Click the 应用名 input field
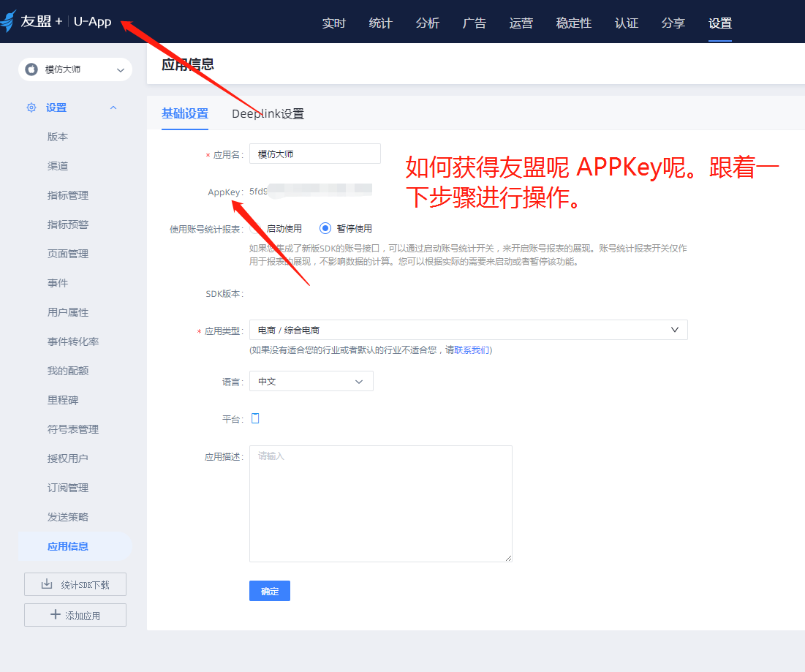 pos(314,154)
